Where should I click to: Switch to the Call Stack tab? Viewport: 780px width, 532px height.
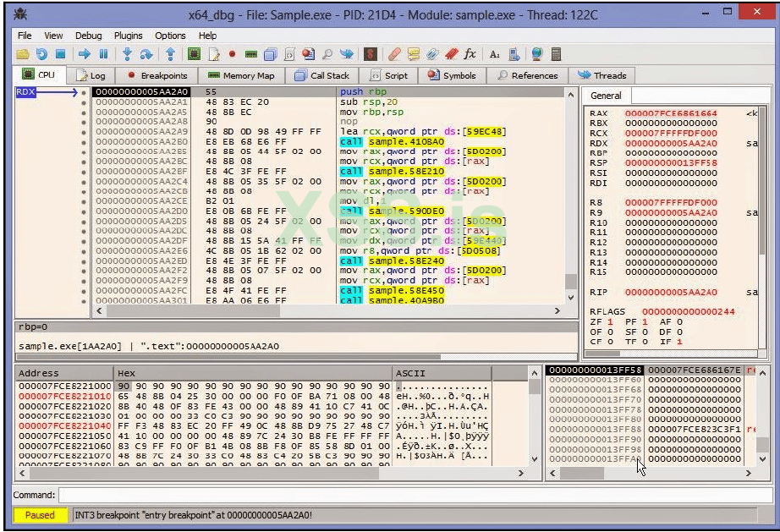322,75
